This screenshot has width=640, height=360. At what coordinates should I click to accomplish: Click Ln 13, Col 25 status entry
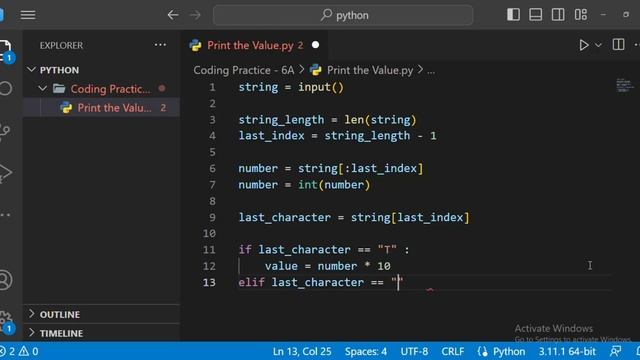[x=302, y=351]
